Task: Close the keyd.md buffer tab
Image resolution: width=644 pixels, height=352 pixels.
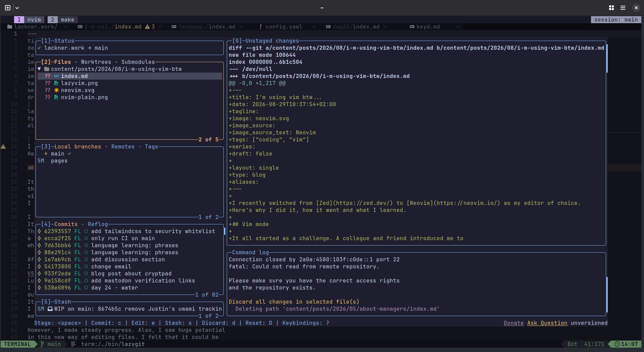Action: tap(459, 27)
